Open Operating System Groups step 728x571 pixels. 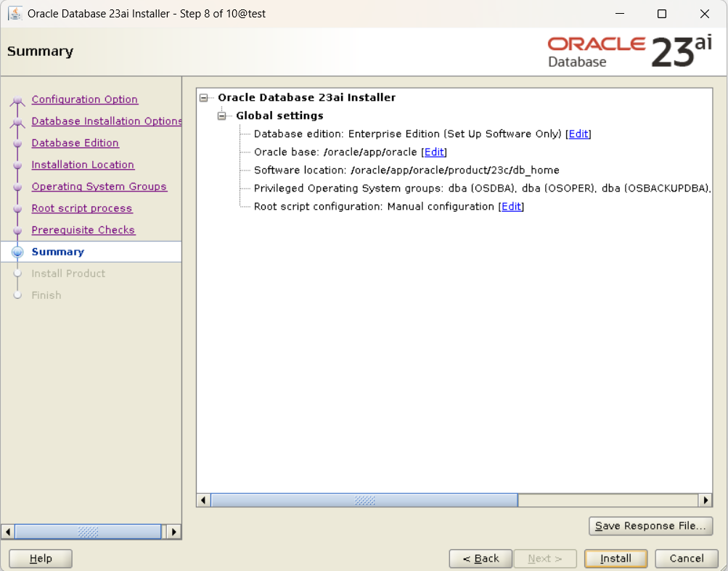point(99,186)
